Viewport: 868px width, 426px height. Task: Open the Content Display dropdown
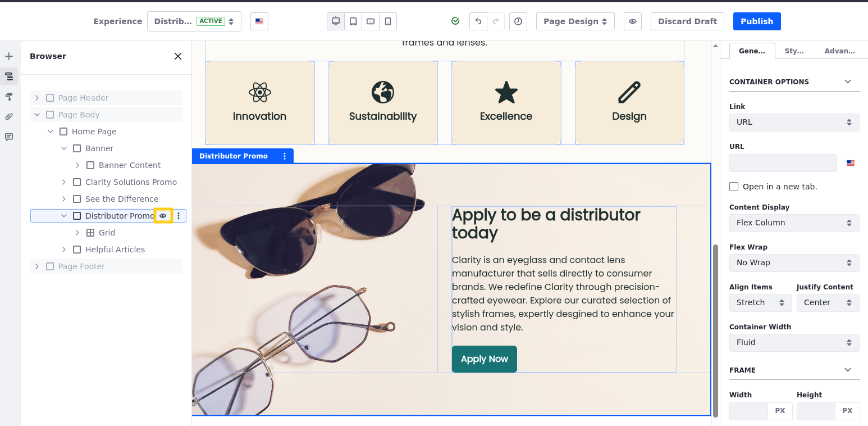coord(794,223)
